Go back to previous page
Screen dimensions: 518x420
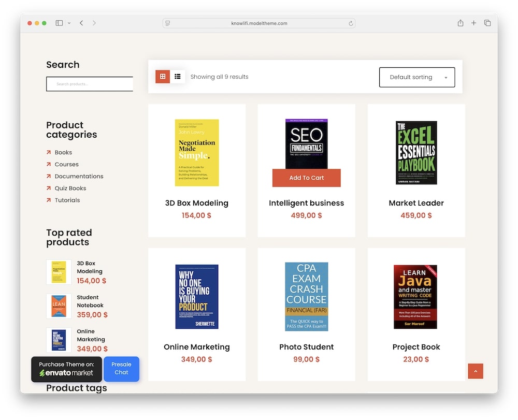click(81, 23)
